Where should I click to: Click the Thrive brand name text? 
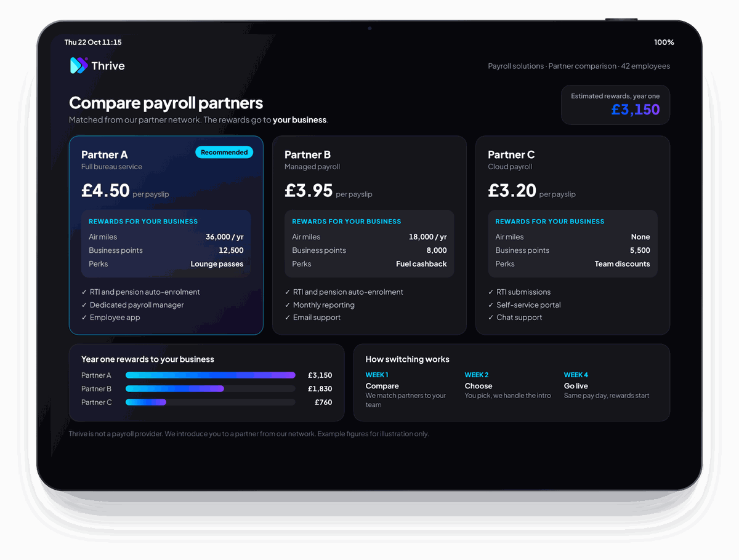pos(108,66)
